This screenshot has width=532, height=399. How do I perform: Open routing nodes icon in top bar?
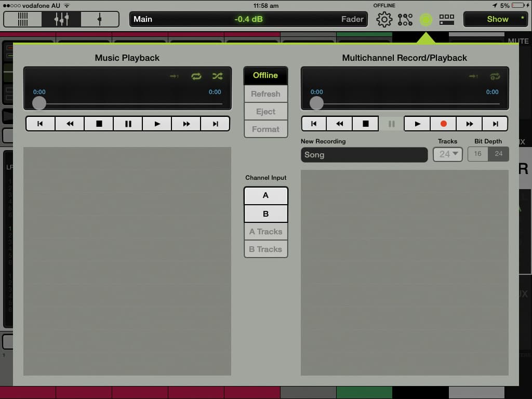point(405,19)
